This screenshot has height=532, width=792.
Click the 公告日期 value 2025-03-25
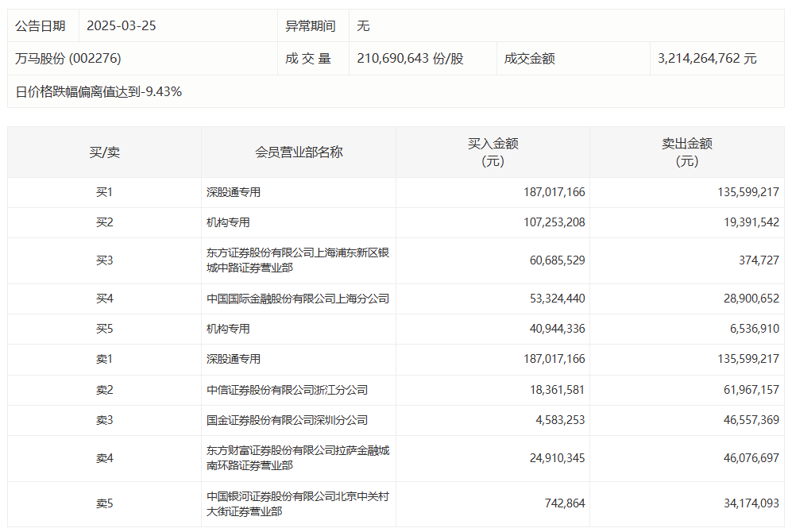122,25
